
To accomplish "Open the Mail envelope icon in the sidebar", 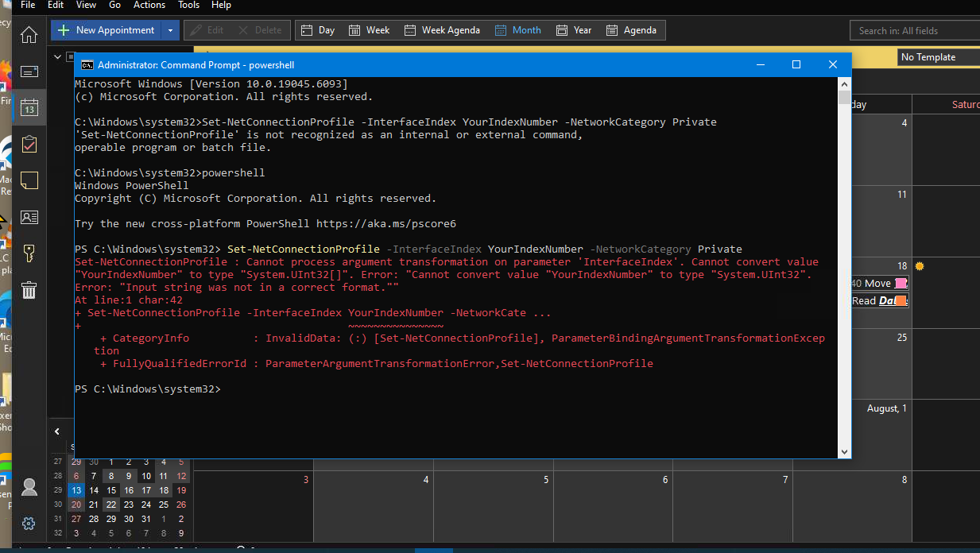I will (x=29, y=72).
